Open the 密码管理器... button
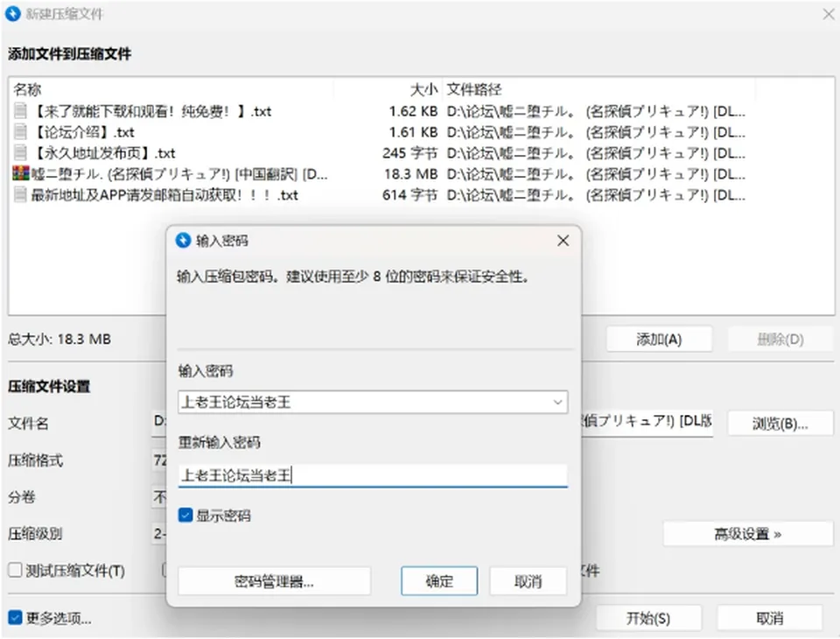 [274, 581]
